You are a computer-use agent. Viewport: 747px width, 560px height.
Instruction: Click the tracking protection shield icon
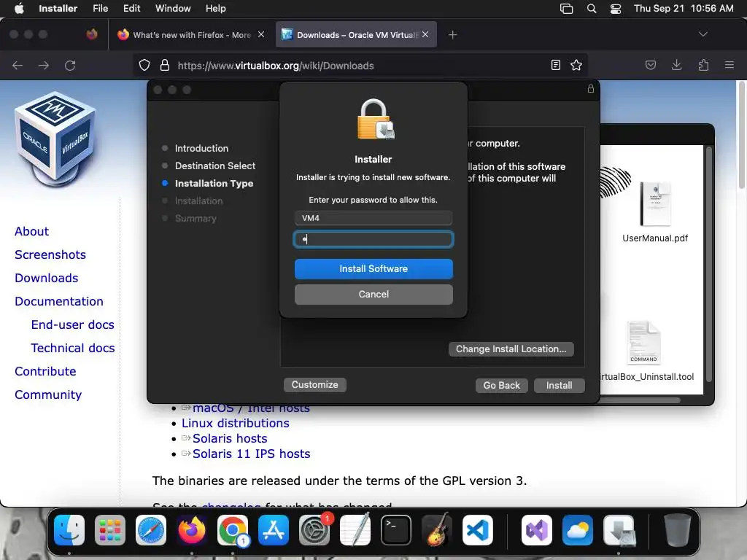(x=144, y=65)
